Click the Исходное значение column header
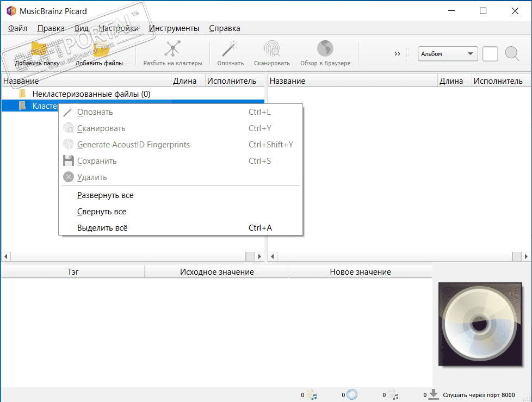Screen dimensions: 532x402 (217, 272)
